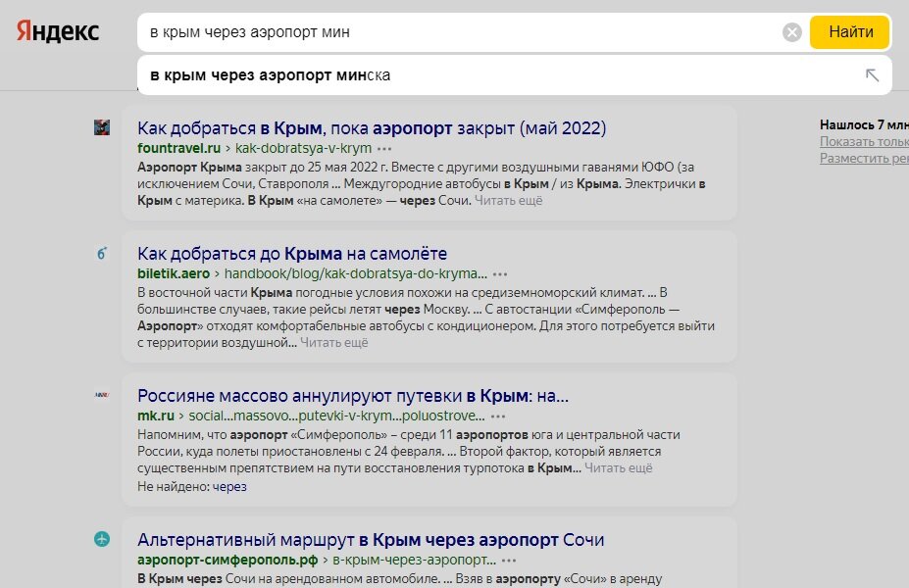The height and width of the screenshot is (588, 909).
Task: Open аэропорт-симферополь.рф domain link
Action: point(227,561)
